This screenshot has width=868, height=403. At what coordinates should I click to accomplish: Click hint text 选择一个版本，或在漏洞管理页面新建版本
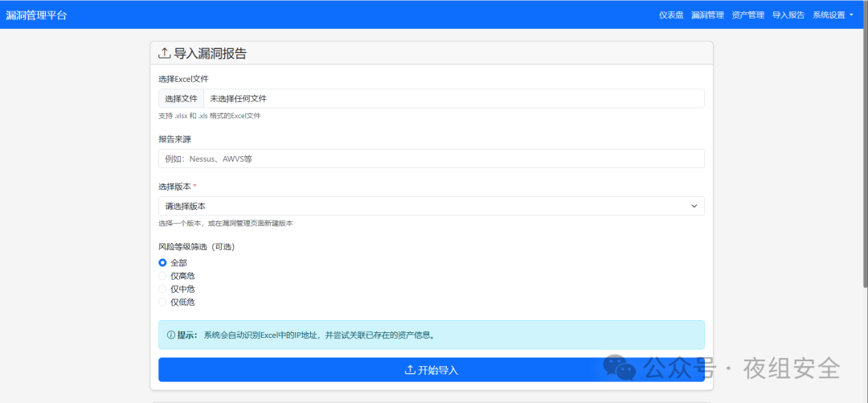pos(225,224)
